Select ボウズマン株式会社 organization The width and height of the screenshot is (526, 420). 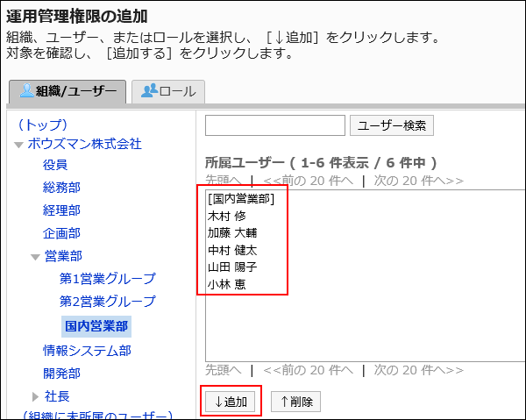click(x=84, y=145)
